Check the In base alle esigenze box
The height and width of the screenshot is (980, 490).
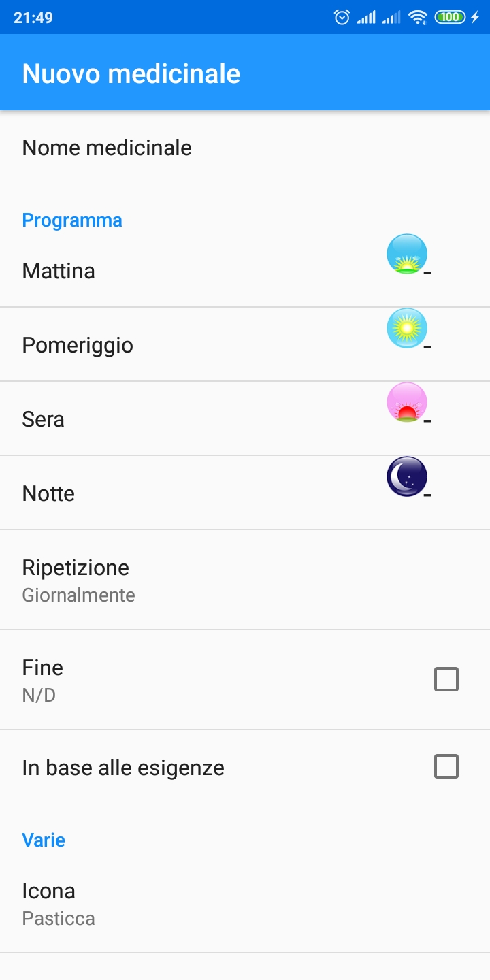(446, 766)
